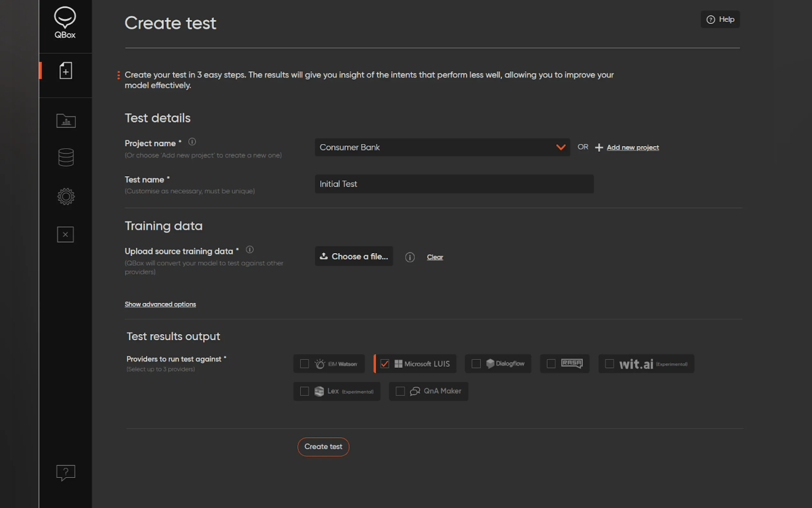Viewport: 812px width, 508px height.
Task: Click the Add new project link
Action: point(632,147)
